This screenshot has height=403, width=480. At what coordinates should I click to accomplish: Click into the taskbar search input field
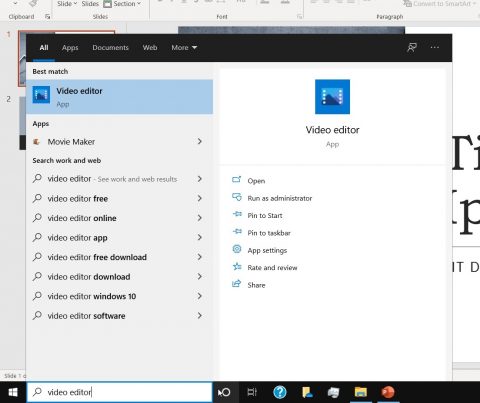click(x=119, y=392)
